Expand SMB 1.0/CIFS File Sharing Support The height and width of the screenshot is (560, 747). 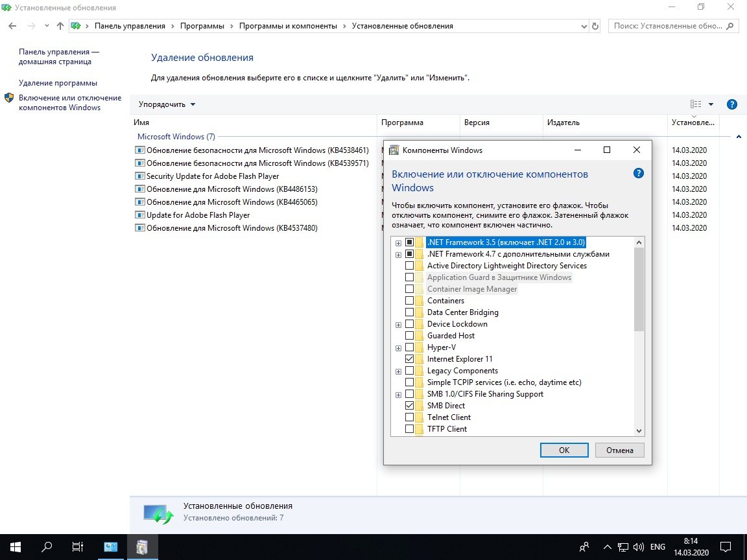(x=398, y=395)
